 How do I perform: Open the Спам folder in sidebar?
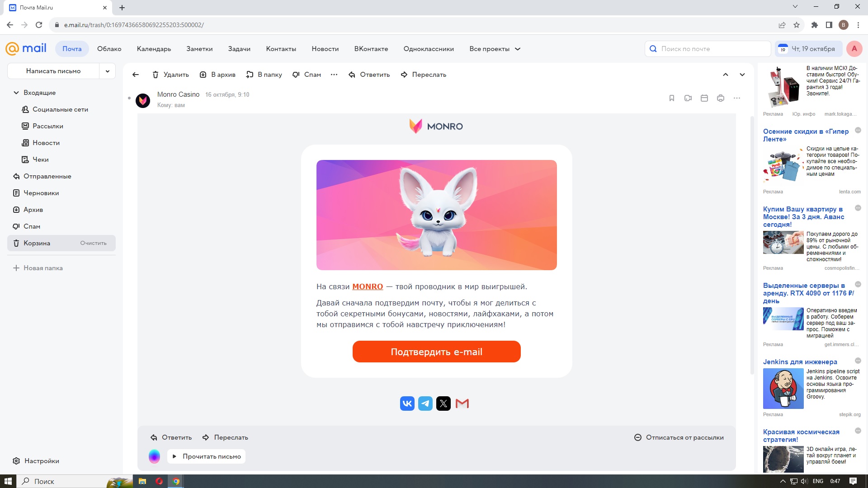click(32, 226)
